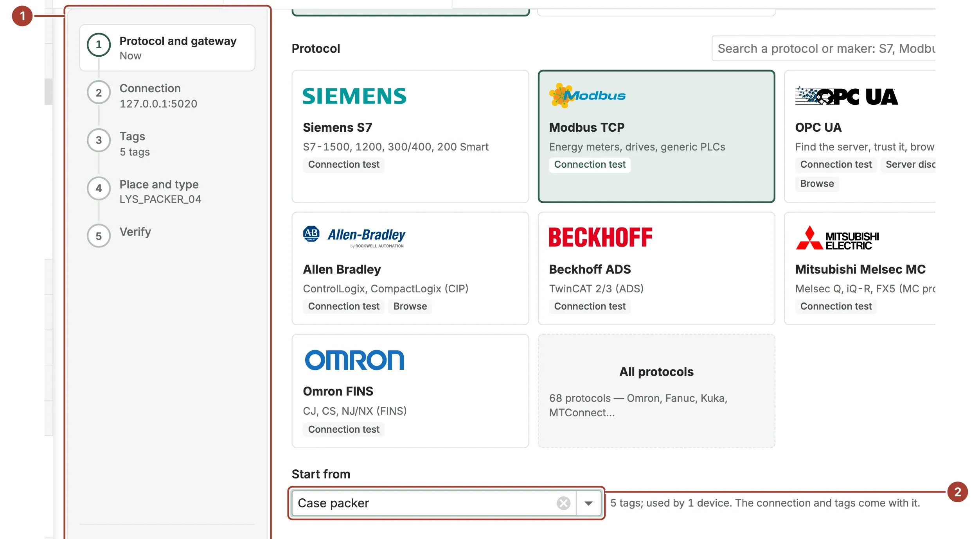Focus the protocol search field
Image resolution: width=980 pixels, height=539 pixels.
824,48
